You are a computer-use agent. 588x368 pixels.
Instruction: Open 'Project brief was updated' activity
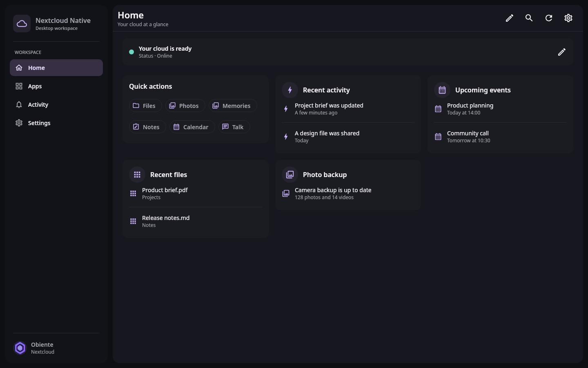pyautogui.click(x=348, y=109)
